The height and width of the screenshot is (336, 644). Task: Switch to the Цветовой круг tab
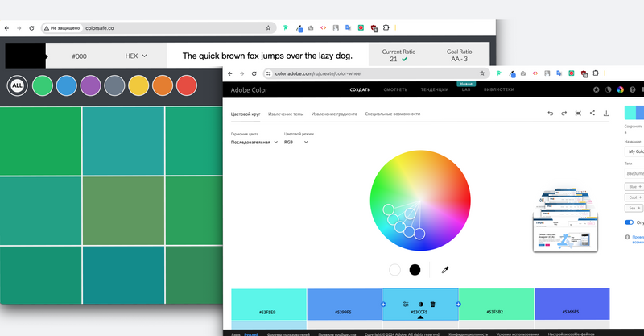click(x=246, y=114)
